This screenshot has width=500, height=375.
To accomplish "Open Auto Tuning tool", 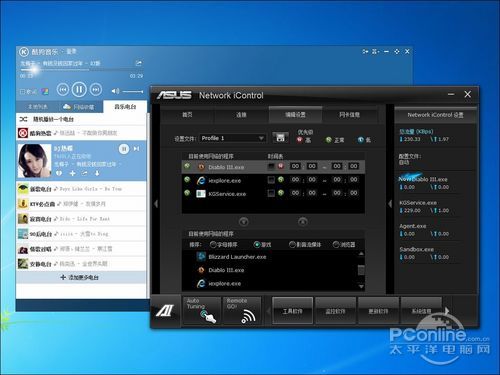I will coord(202,311).
